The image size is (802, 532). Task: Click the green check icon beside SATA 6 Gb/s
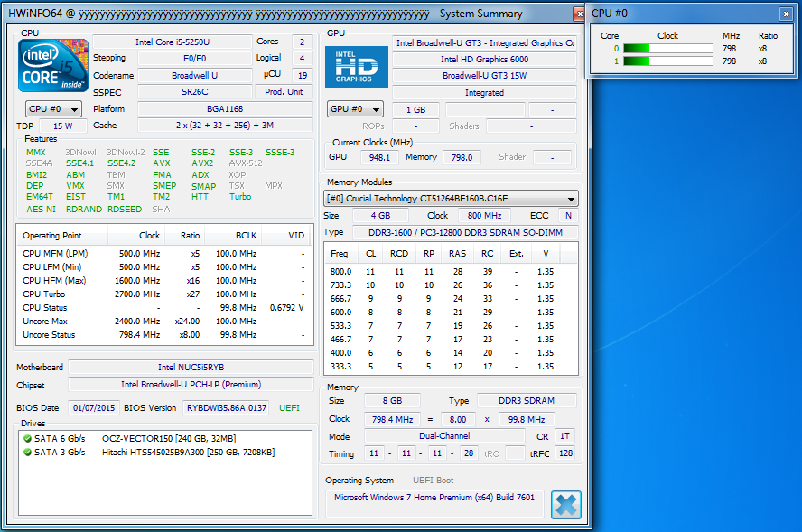coord(28,438)
